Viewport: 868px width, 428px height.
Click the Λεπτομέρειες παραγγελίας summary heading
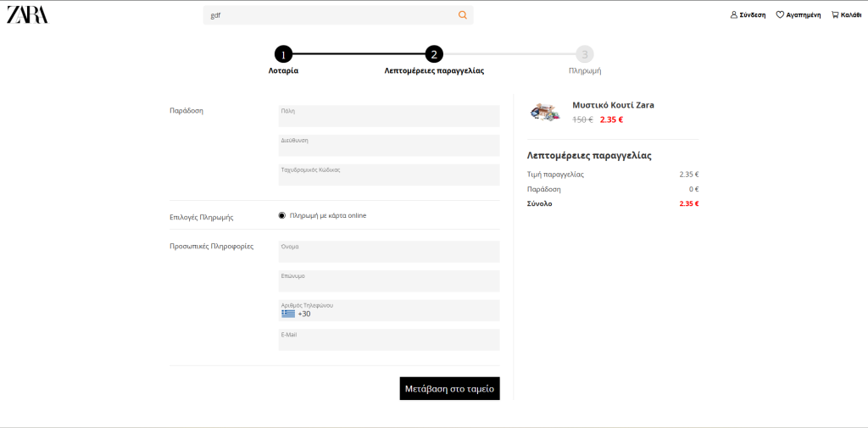[589, 156]
